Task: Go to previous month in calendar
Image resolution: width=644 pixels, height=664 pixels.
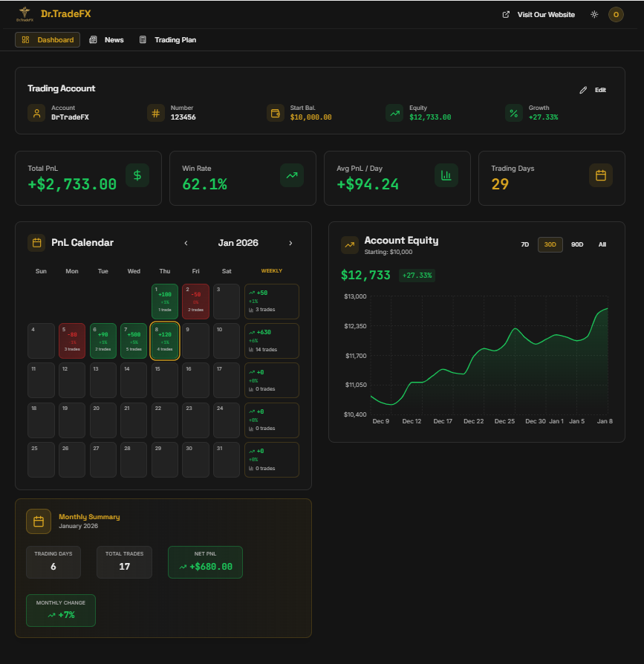Action: [x=186, y=243]
